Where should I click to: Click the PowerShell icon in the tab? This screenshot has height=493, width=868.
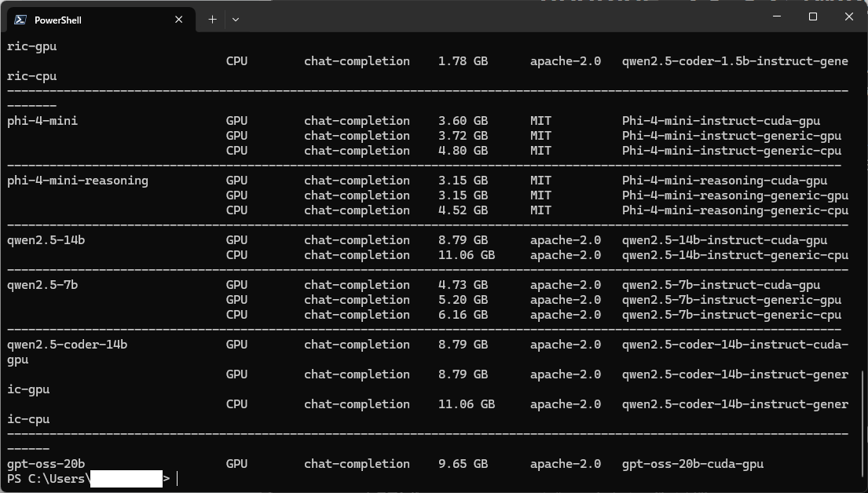tap(20, 20)
